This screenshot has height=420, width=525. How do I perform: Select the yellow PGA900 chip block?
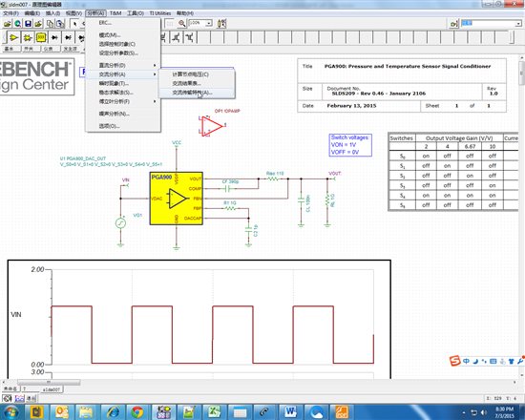(x=177, y=199)
